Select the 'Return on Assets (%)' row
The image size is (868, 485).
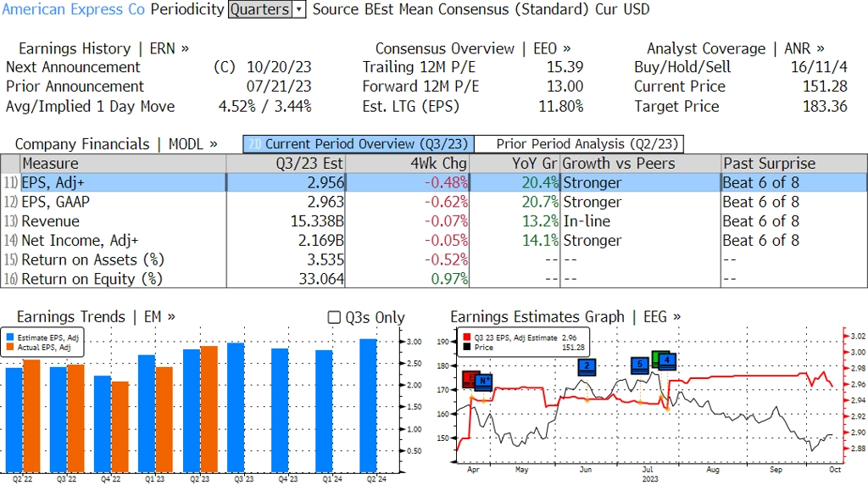(434, 259)
